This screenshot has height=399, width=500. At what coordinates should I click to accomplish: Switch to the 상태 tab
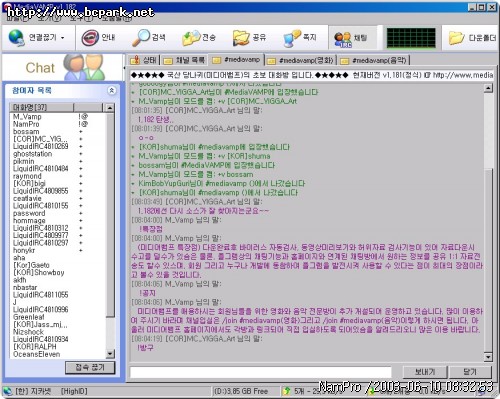click(144, 60)
